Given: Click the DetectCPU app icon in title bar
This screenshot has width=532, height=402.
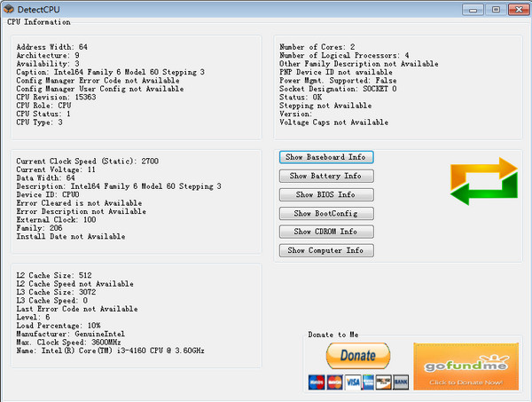Looking at the screenshot, I should pos(9,9).
